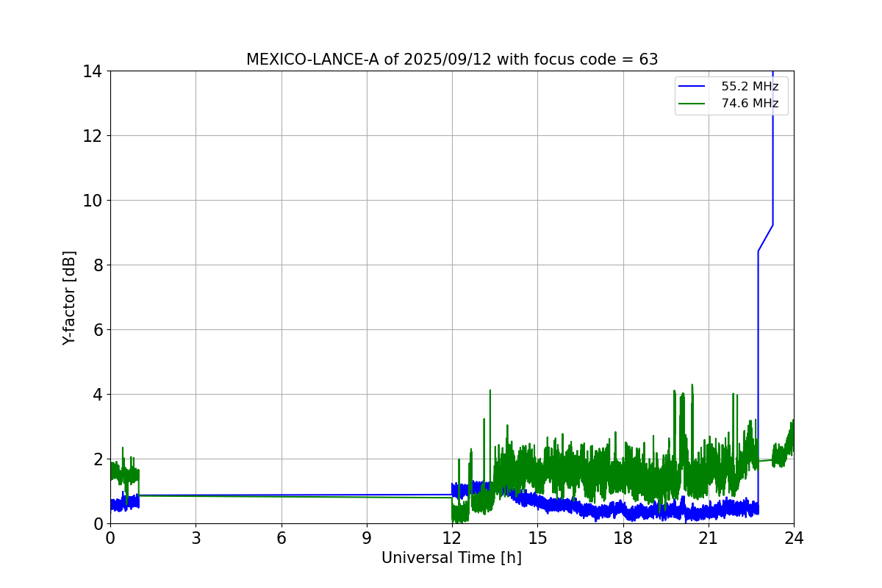
Task: Click x-axis tick label 15
Action: pyautogui.click(x=537, y=538)
